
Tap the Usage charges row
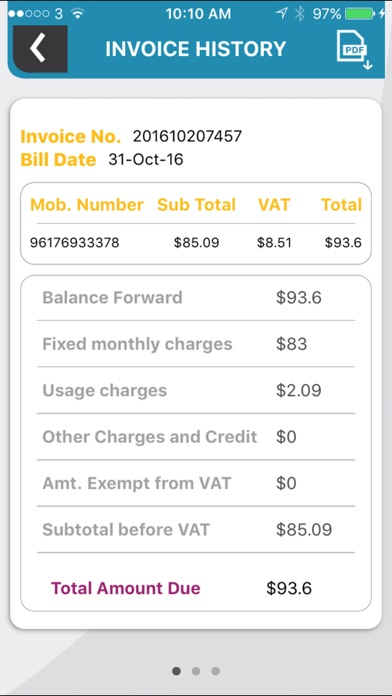(x=196, y=391)
